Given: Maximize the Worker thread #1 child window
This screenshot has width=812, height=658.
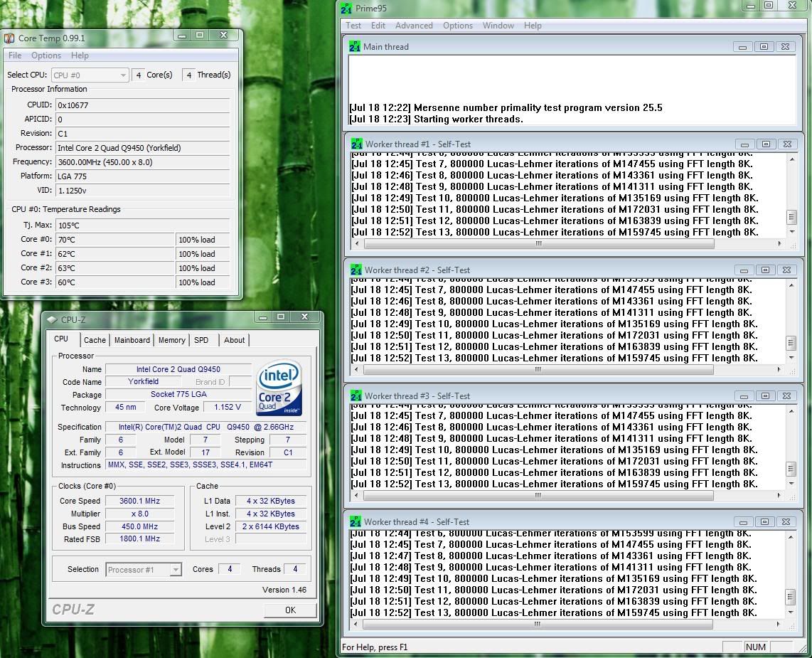Looking at the screenshot, I should pos(766,144).
